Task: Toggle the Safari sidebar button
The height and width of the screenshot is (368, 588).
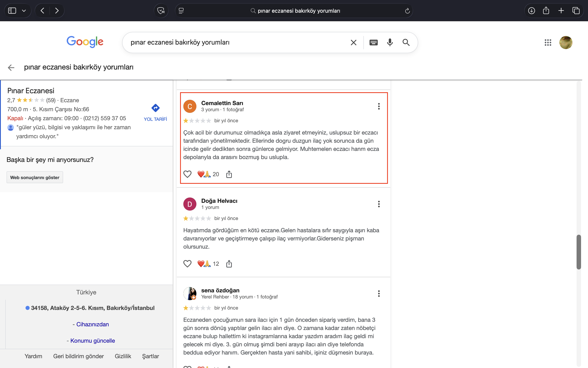Action: click(x=12, y=11)
